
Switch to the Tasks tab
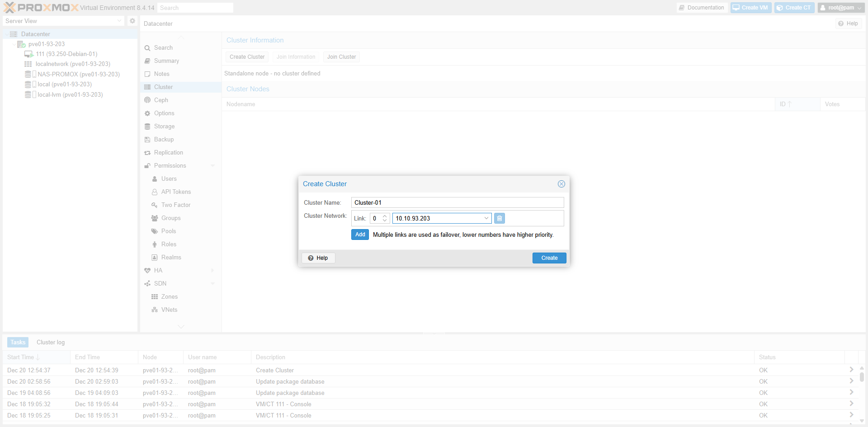[17, 342]
